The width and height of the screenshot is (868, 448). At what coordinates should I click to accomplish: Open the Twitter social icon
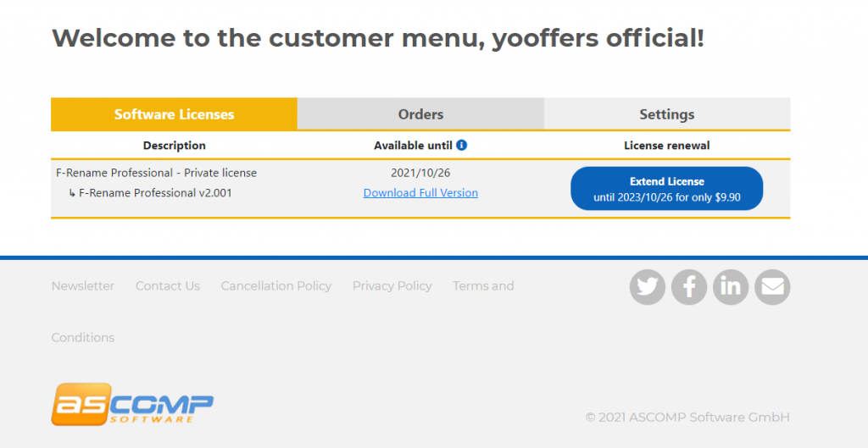(647, 287)
